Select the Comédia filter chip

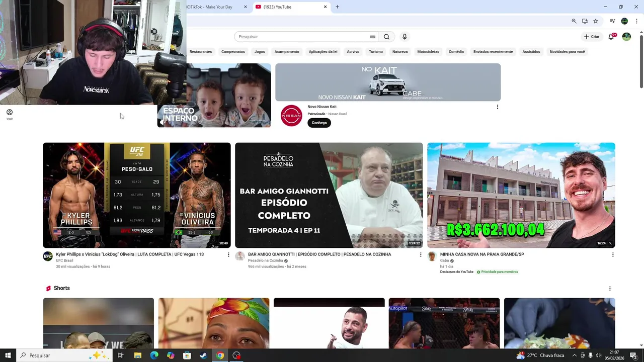456,52
